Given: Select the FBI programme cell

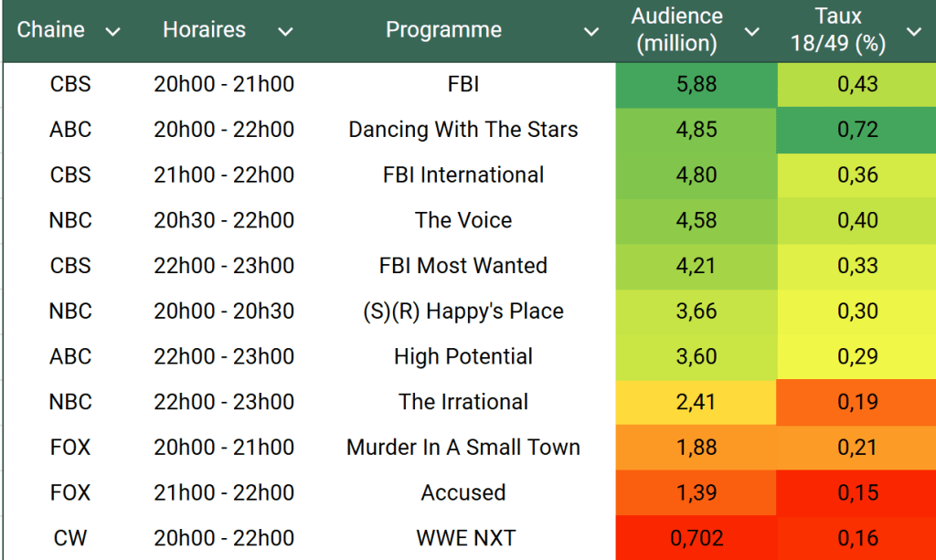Looking at the screenshot, I should (463, 84).
